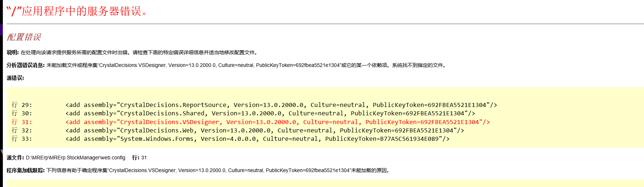Screen dimensions: 644x187
Task: Click the 程序集加载跟踪 message line
Action: [x=199, y=170]
